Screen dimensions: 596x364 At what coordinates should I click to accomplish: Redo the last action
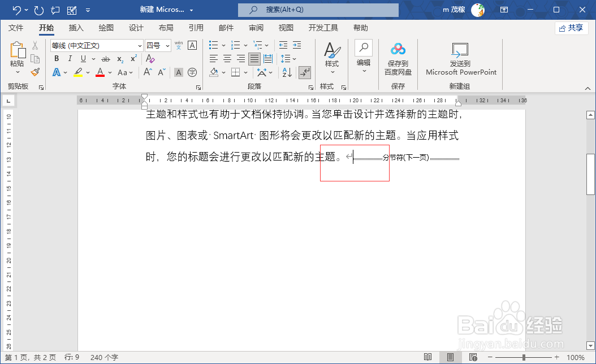coord(39,10)
